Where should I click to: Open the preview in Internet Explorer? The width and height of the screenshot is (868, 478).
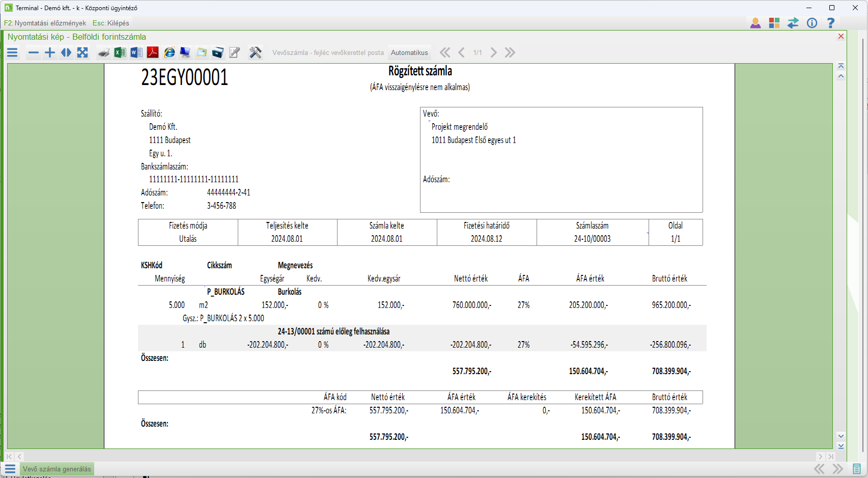[170, 52]
